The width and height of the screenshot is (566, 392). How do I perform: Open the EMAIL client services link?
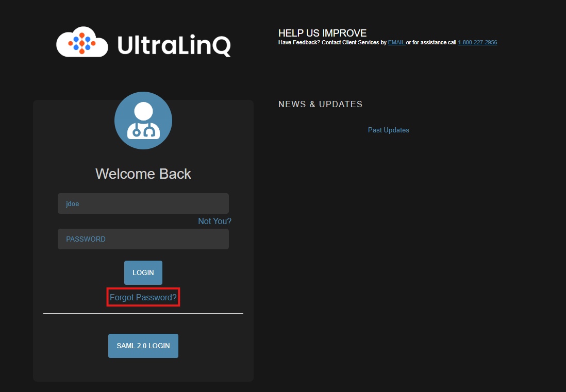396,43
